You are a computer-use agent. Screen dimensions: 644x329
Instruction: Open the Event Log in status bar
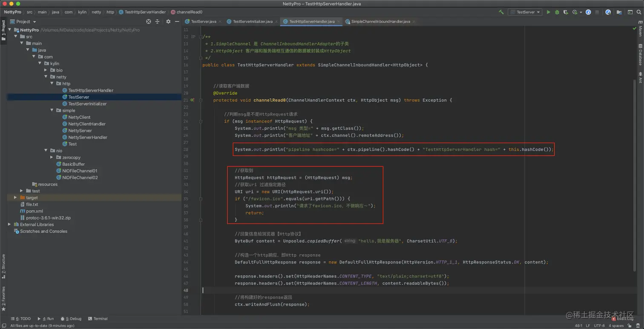tap(623, 318)
